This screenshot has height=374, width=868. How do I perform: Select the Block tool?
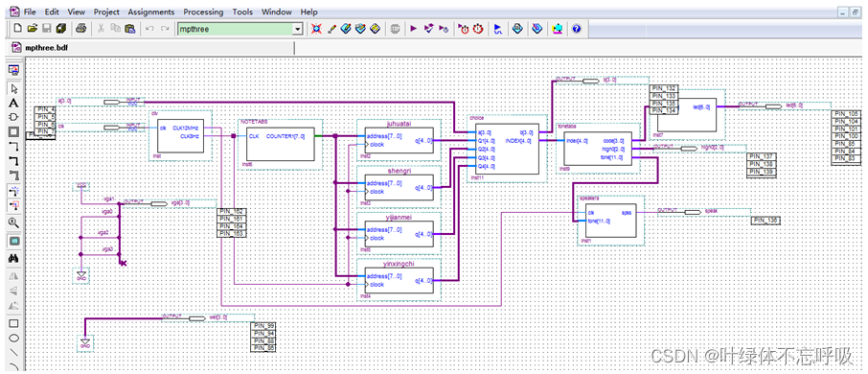tap(14, 132)
